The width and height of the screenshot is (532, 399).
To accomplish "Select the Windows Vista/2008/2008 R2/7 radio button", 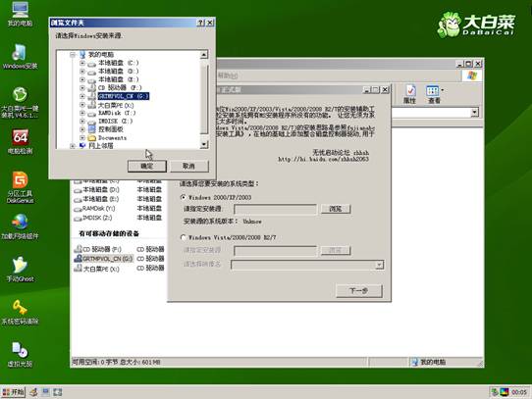I will [184, 237].
